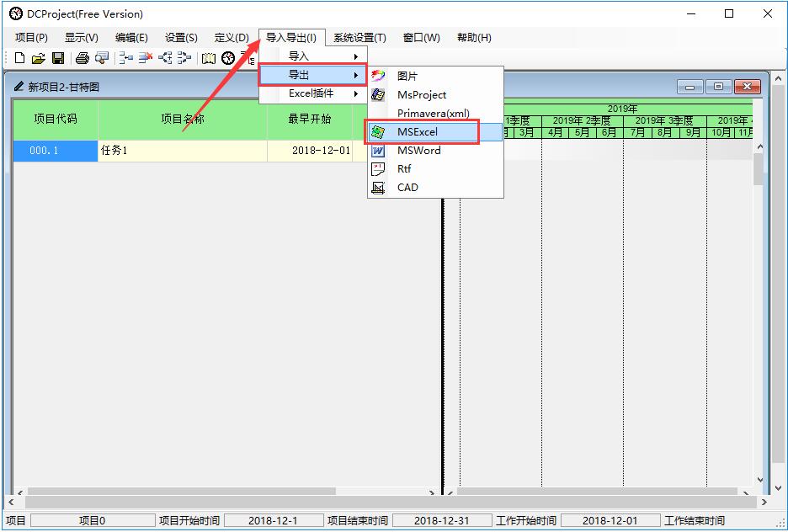Print the Gantt chart
The width and height of the screenshot is (788, 532).
[82, 57]
